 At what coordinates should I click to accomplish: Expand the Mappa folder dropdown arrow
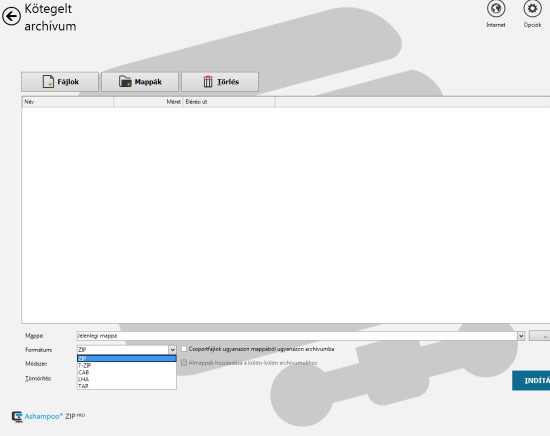coord(521,336)
